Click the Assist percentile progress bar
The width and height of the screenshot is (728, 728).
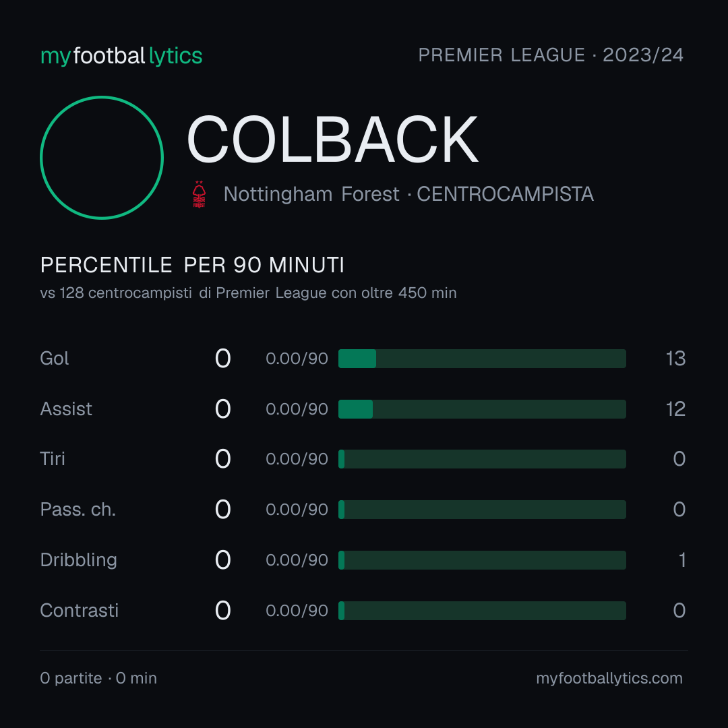[482, 409]
